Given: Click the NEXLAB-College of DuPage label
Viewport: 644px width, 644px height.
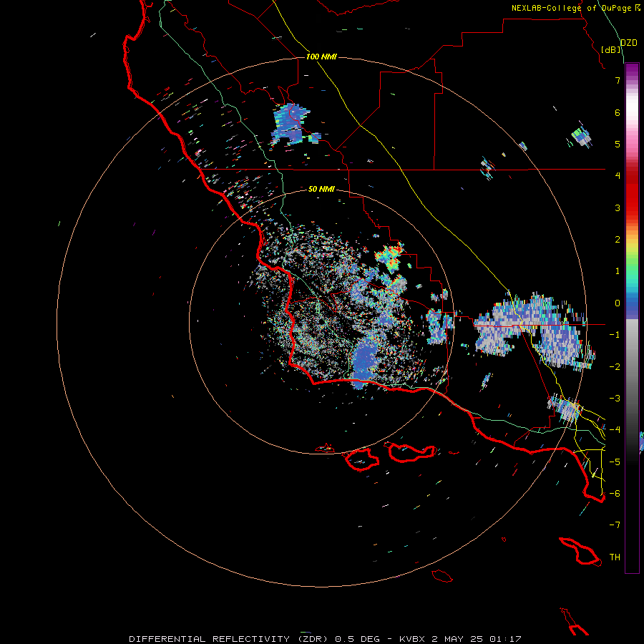Looking at the screenshot, I should 572,8.
